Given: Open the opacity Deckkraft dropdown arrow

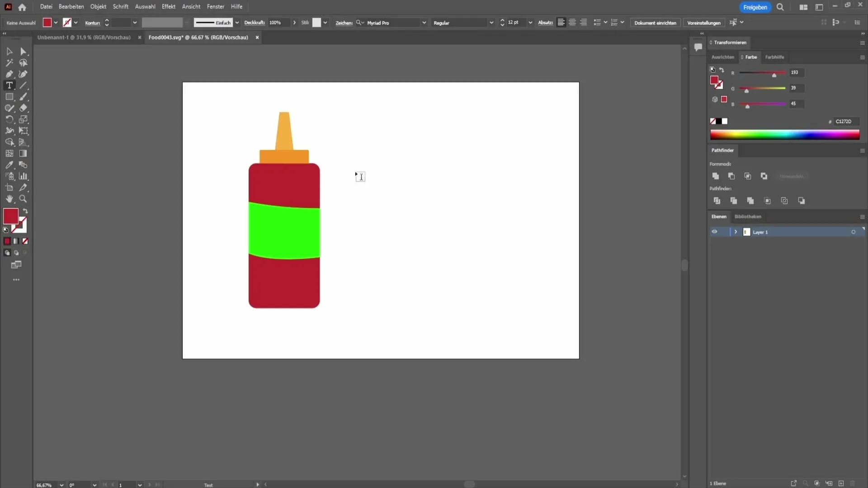Looking at the screenshot, I should pos(294,23).
